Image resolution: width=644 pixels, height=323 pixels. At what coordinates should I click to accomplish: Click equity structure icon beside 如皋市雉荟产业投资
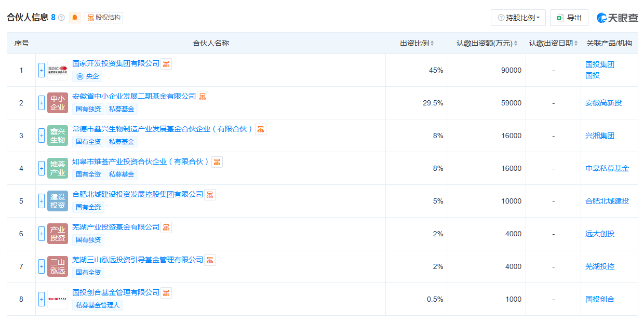(217, 162)
